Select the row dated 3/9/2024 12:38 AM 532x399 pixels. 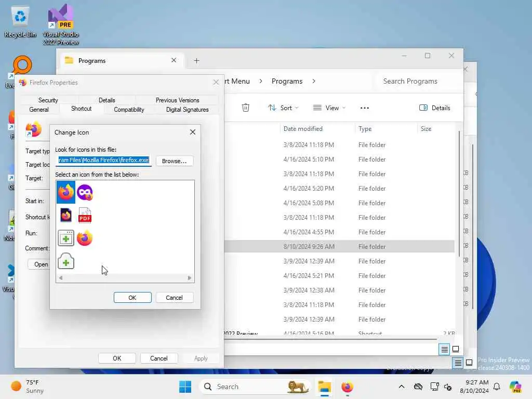tap(339, 290)
